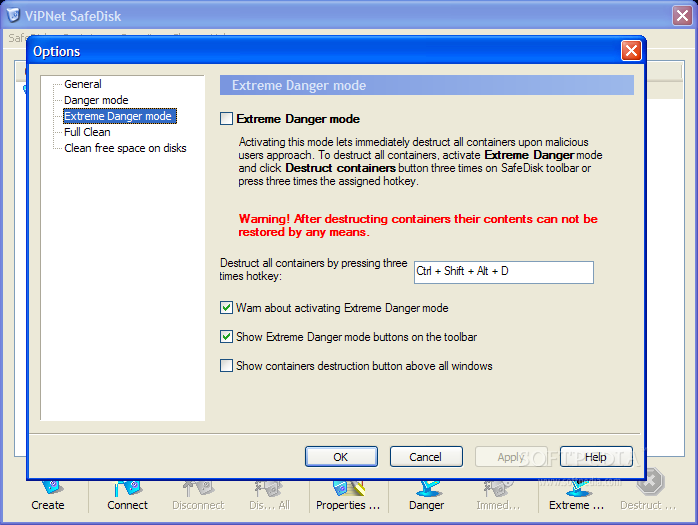Viewport: 698px width, 525px height.
Task: Select Extreme Danger mode tree item
Action: pyautogui.click(x=119, y=116)
